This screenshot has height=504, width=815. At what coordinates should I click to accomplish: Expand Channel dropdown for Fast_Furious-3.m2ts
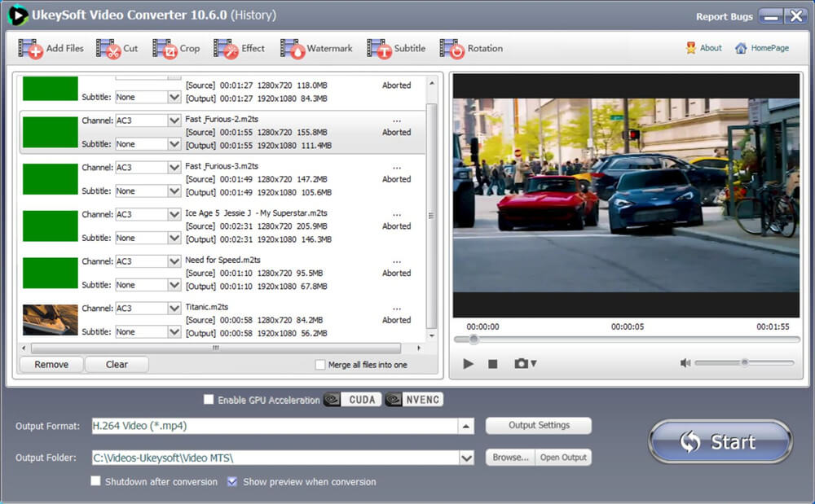click(174, 167)
